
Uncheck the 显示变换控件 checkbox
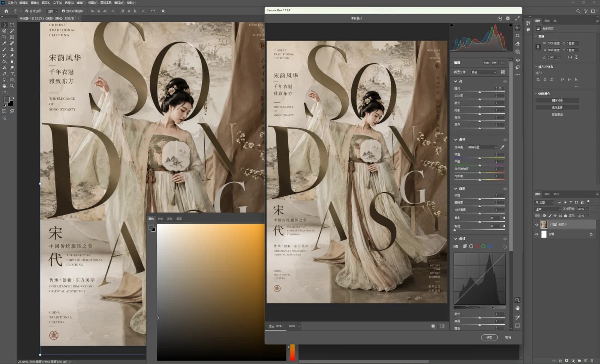63,11
